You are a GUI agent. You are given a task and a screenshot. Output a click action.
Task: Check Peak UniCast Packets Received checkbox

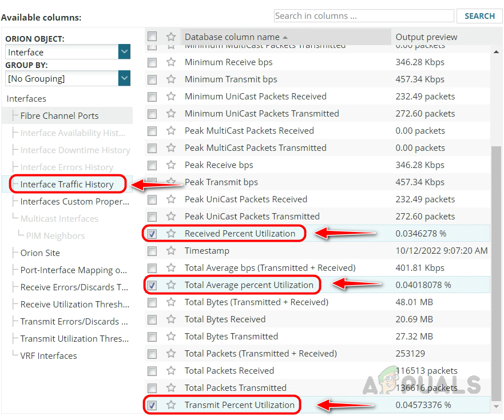[152, 200]
